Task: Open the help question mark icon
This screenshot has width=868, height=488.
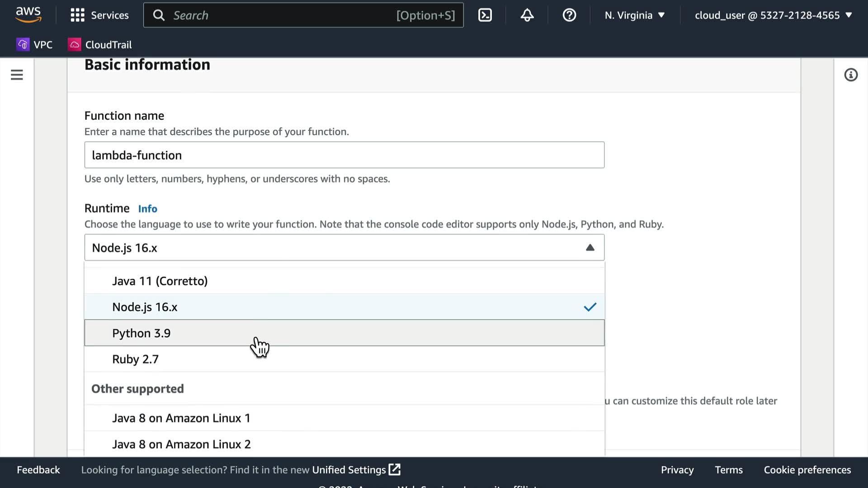Action: click(569, 15)
